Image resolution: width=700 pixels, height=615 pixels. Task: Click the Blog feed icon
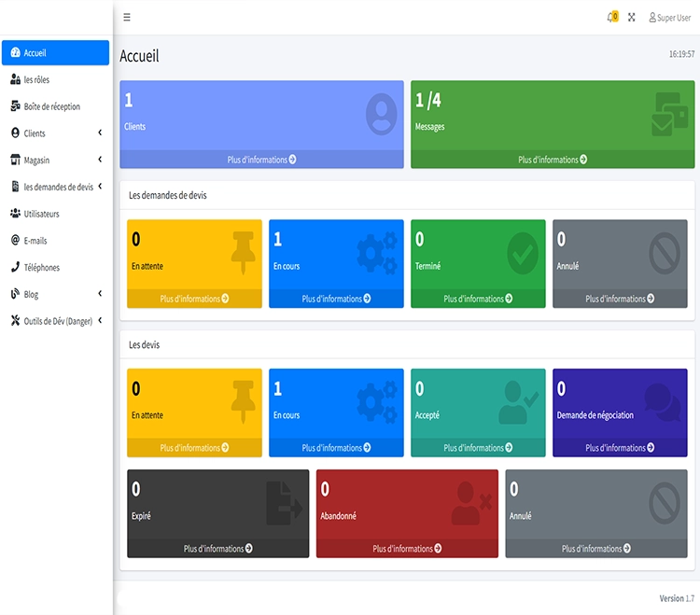pos(15,293)
